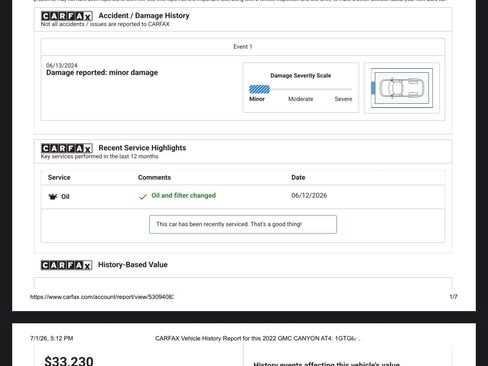This screenshot has width=488, height=366.
Task: Open the carfax.com report URL in footer
Action: (x=102, y=297)
